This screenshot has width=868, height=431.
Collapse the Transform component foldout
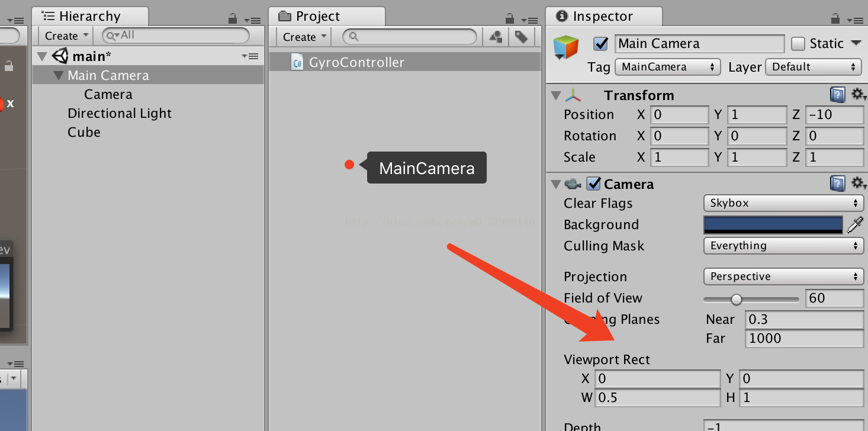coord(555,95)
